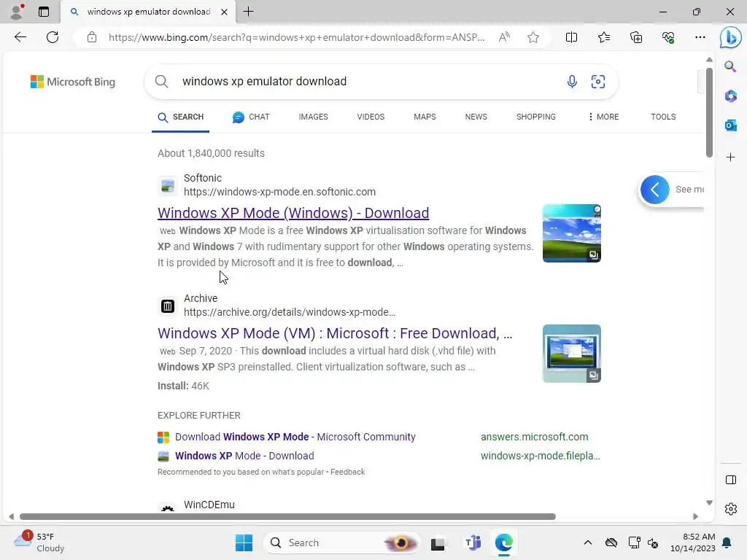Click the Feedback link under Explore Further
Image resolution: width=747 pixels, height=560 pixels.
coord(347,472)
